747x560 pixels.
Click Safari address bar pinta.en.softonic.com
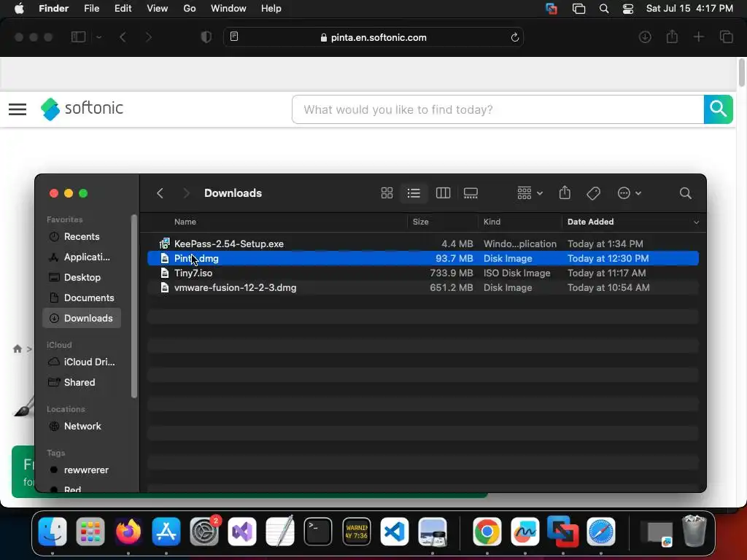pyautogui.click(x=373, y=38)
